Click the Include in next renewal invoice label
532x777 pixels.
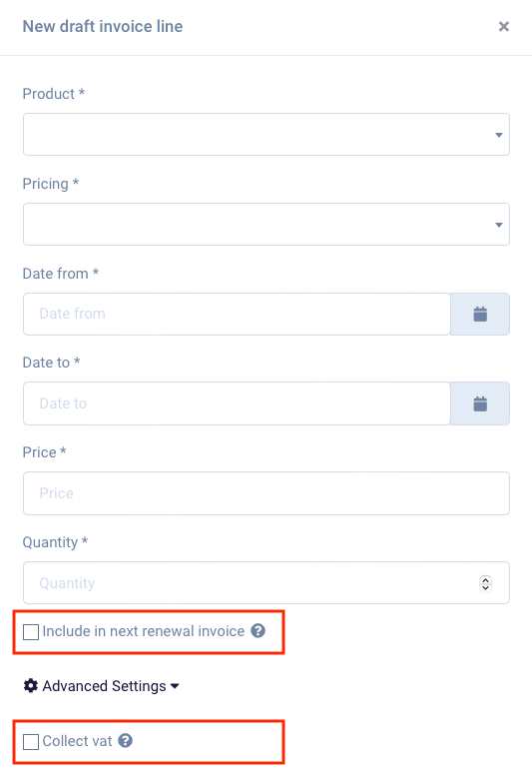click(143, 631)
